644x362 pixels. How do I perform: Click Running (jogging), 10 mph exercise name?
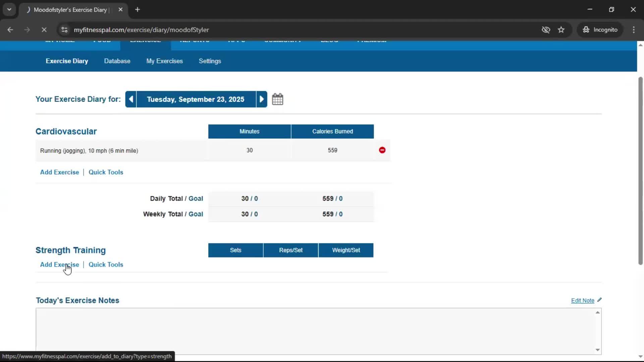click(x=89, y=151)
